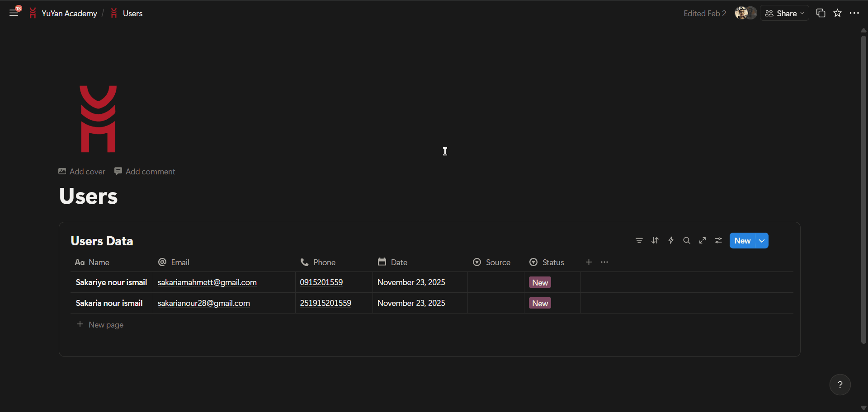Open the Status column header menu

click(x=547, y=262)
